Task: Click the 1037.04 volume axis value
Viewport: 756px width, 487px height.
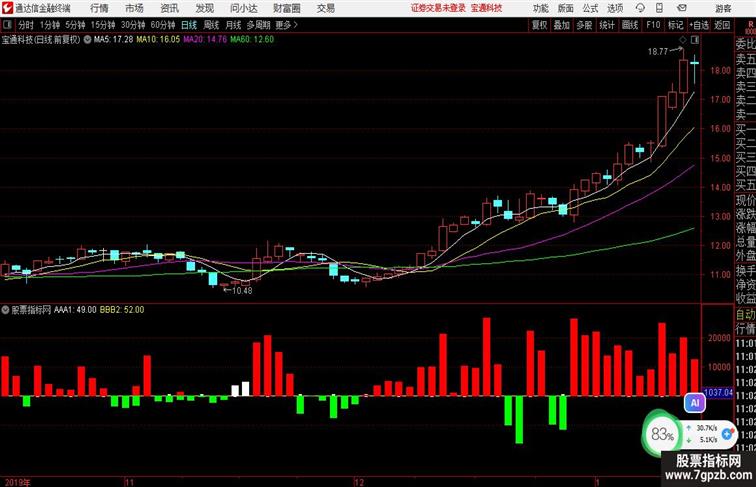Action: 718,392
